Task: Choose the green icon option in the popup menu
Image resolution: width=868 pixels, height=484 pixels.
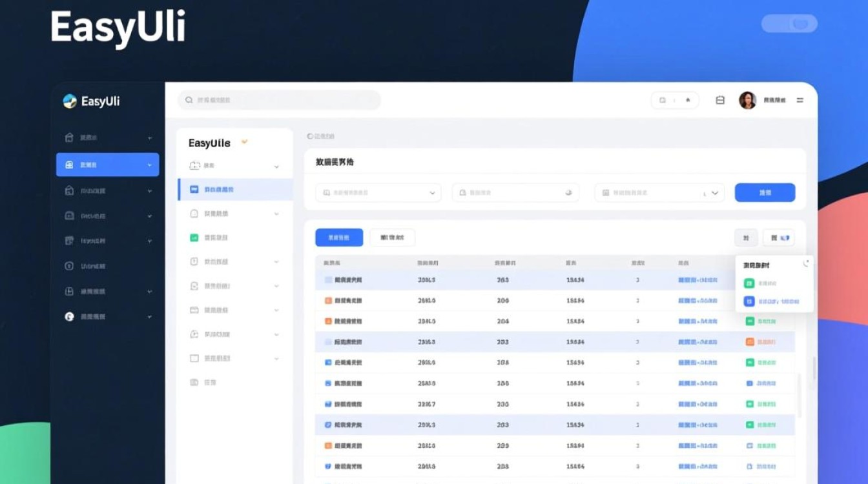Action: tap(749, 283)
